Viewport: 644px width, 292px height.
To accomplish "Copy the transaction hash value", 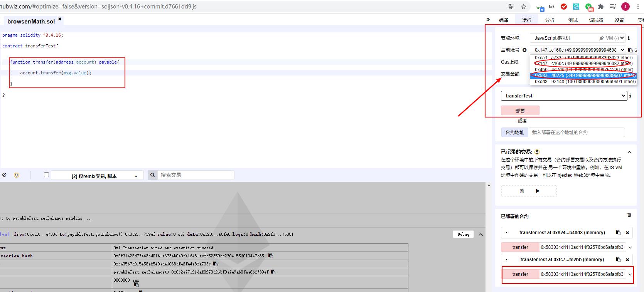I will tap(271, 256).
